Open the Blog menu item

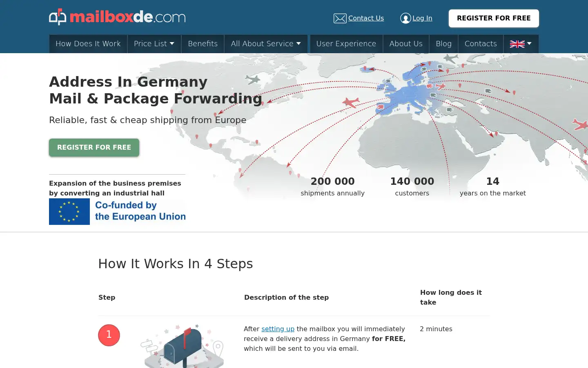click(x=443, y=44)
